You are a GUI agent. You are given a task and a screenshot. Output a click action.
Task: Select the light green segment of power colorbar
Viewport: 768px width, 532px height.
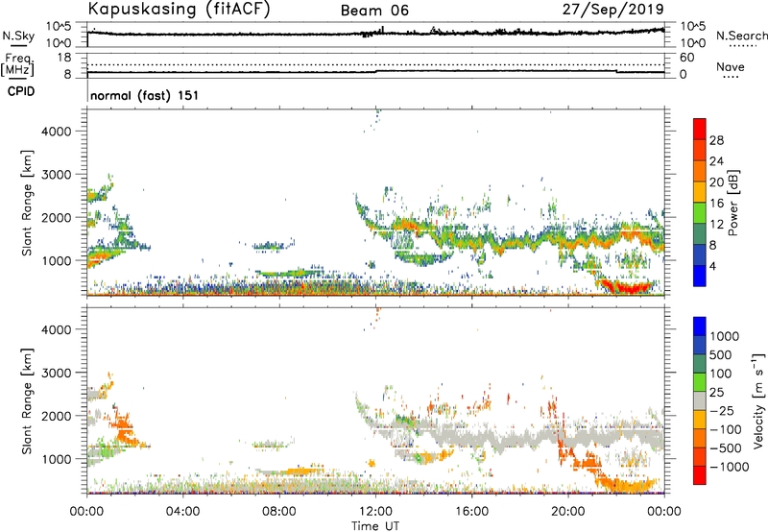click(700, 212)
